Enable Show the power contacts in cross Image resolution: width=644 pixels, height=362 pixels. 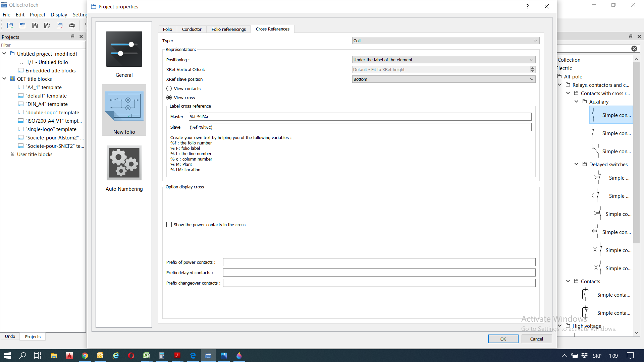[x=169, y=225]
